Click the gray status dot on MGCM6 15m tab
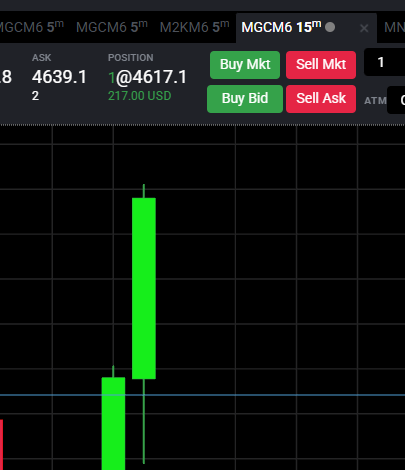405x470 pixels. pyautogui.click(x=330, y=27)
